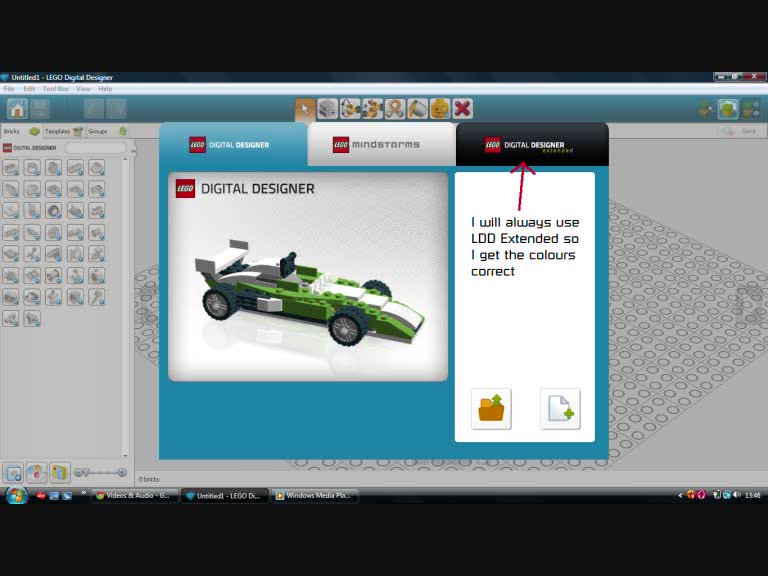Click the Home button in toolbar
This screenshot has height=576, width=768.
pyautogui.click(x=17, y=109)
